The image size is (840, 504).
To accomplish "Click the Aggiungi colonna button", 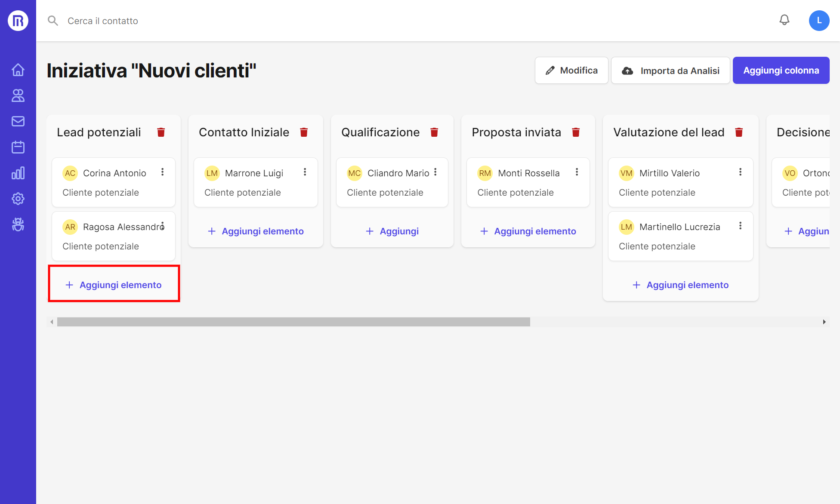I will tap(781, 71).
